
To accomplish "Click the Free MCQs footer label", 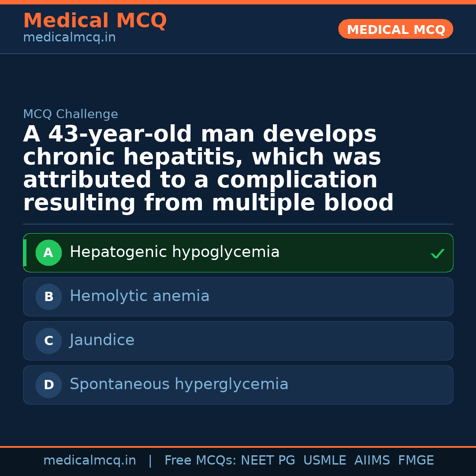I will coord(200,461).
